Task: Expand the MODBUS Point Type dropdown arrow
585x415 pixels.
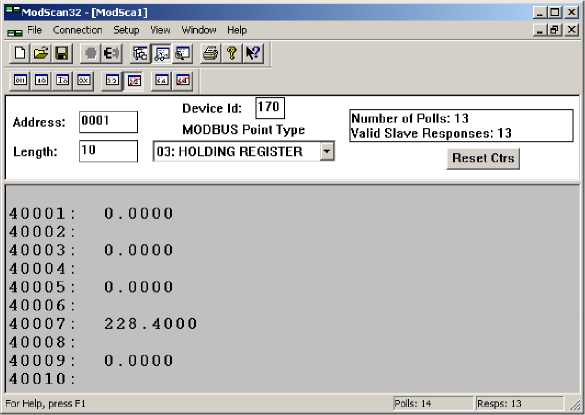Action: [x=327, y=151]
